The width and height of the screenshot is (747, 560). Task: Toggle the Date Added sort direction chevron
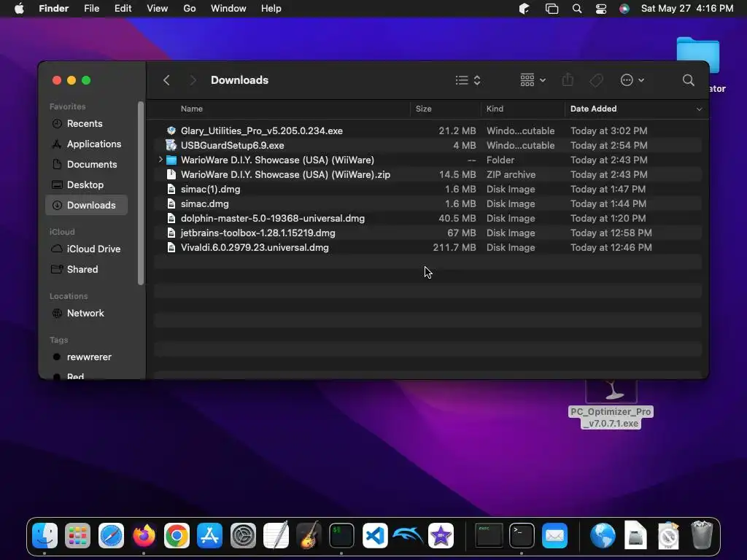coord(699,109)
